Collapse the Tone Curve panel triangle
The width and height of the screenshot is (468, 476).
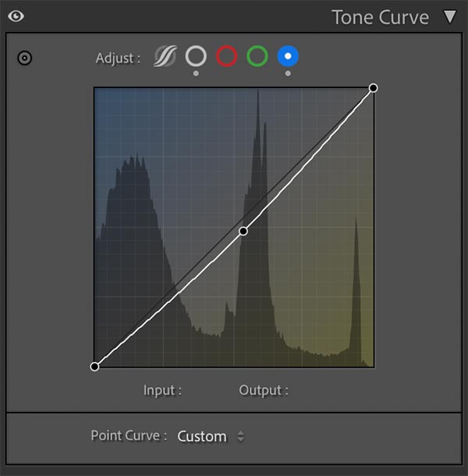pyautogui.click(x=449, y=16)
